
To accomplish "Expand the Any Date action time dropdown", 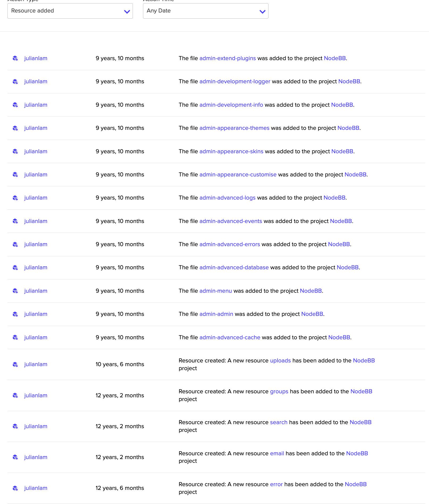I will [x=206, y=11].
